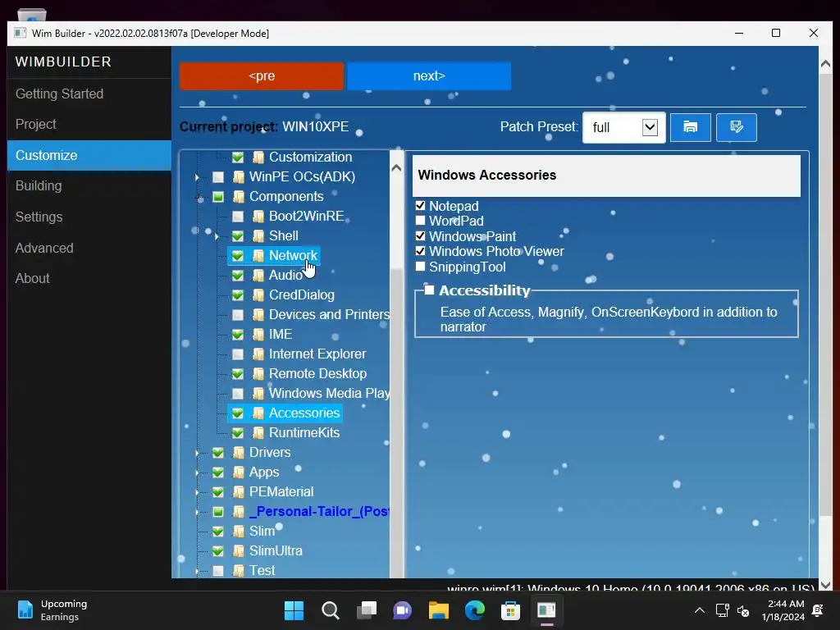Expand the Test tree node
The image size is (840, 630).
tap(197, 571)
